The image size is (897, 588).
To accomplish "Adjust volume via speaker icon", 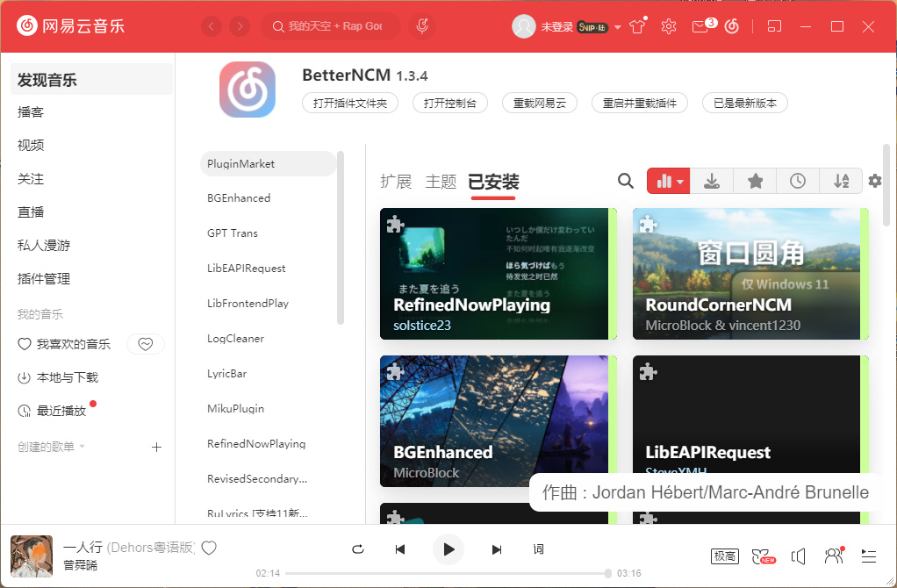I will coord(799,556).
